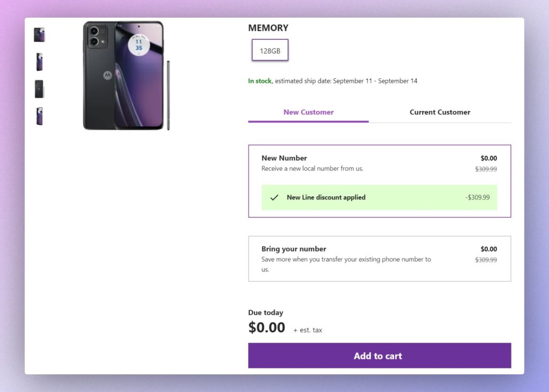Click the Due today $0.00 total
Image resolution: width=549 pixels, height=392 pixels.
[x=267, y=328]
